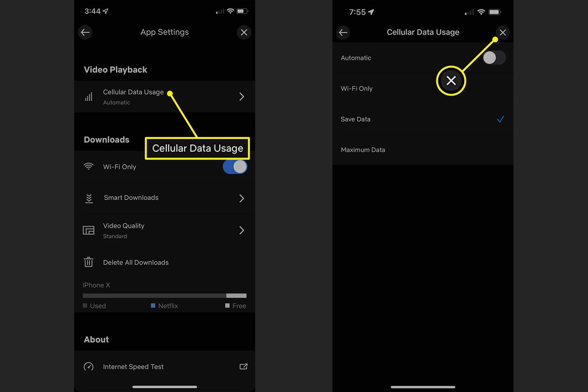
Task: Click the speedometer icon next to Internet Speed Test
Action: (x=89, y=367)
